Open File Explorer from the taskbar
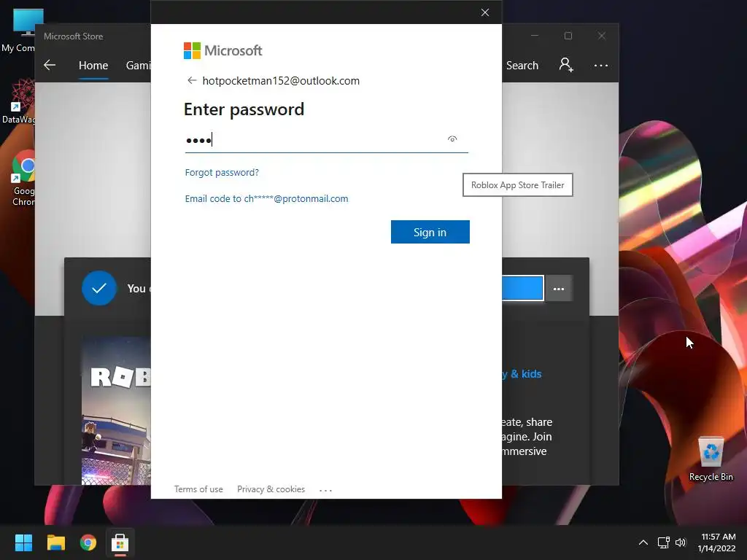 pyautogui.click(x=55, y=542)
